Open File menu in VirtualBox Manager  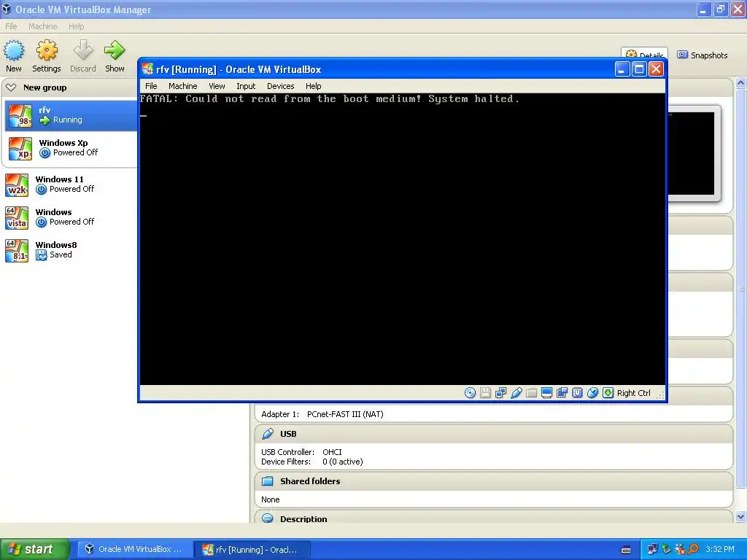click(11, 26)
